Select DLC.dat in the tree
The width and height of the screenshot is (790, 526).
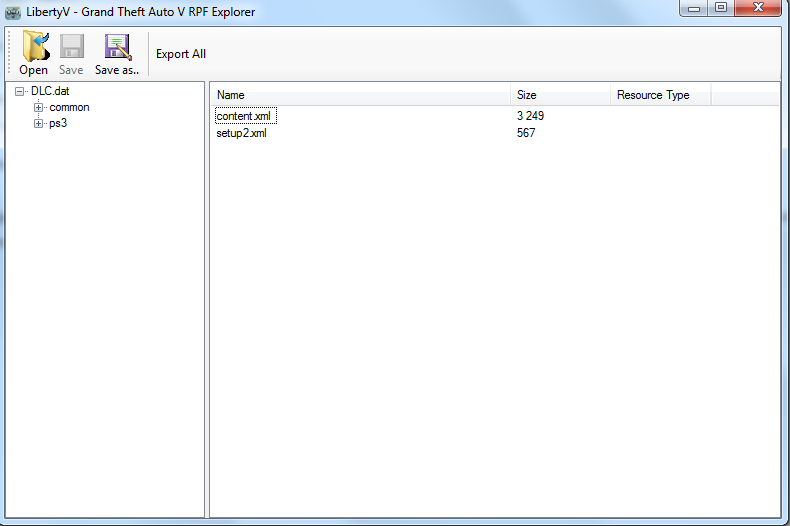coord(50,91)
